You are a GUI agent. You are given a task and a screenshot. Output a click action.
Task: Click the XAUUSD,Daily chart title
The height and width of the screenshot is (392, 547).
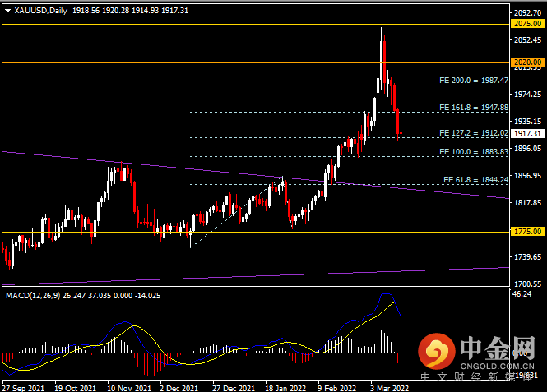click(x=41, y=11)
